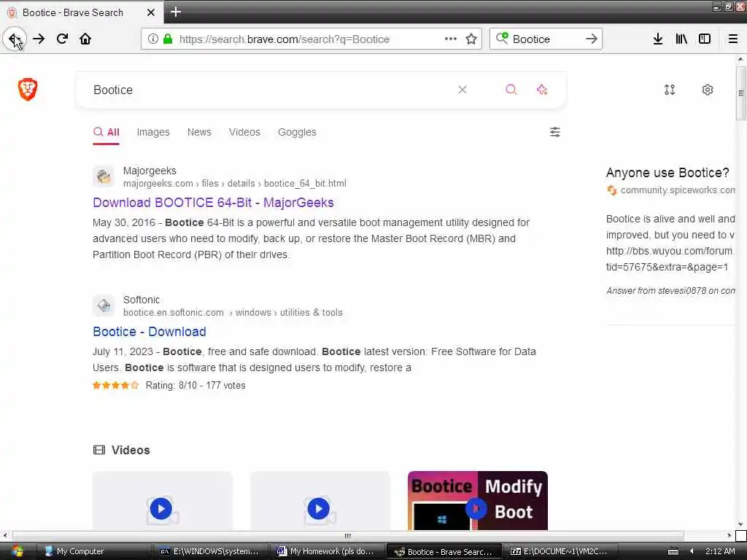The image size is (747, 560).
Task: Open search filters sliders icon
Action: pos(555,132)
